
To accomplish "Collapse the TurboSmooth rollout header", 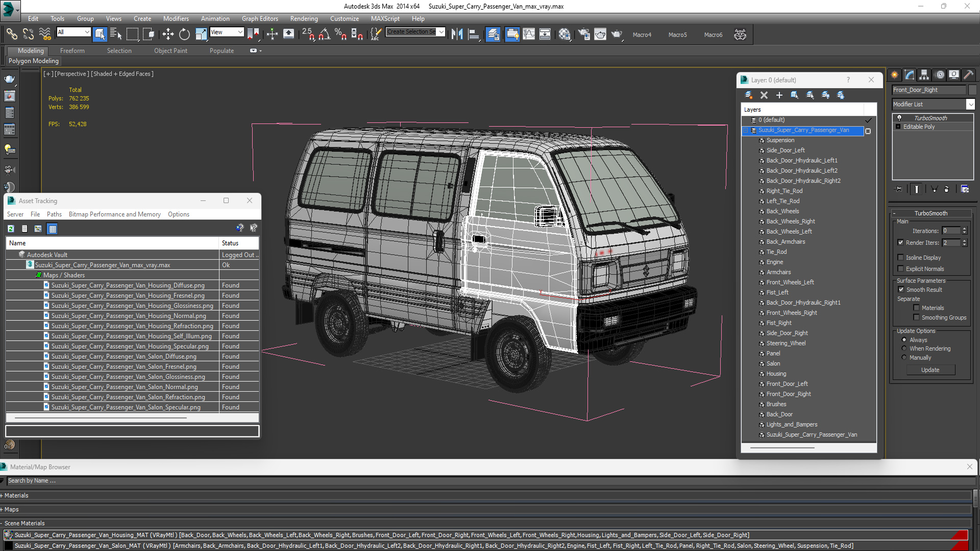I will click(x=931, y=213).
